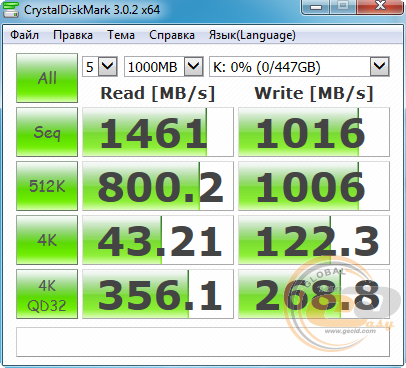Select the Seq write result 1016
Screen dimensions: 406x368
coord(314,132)
